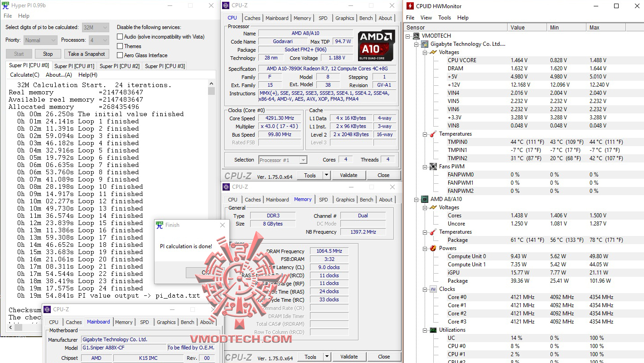
Task: Open HWMonitor File menu
Action: 410,18
